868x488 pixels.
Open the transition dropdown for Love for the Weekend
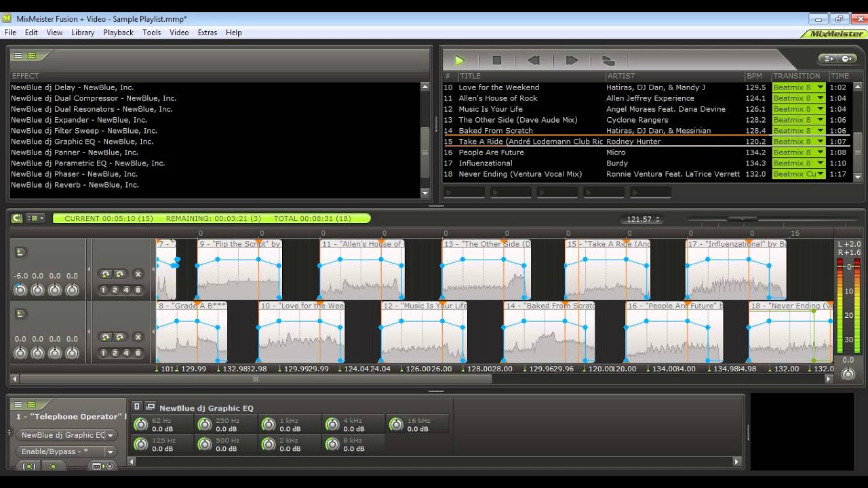click(x=820, y=87)
